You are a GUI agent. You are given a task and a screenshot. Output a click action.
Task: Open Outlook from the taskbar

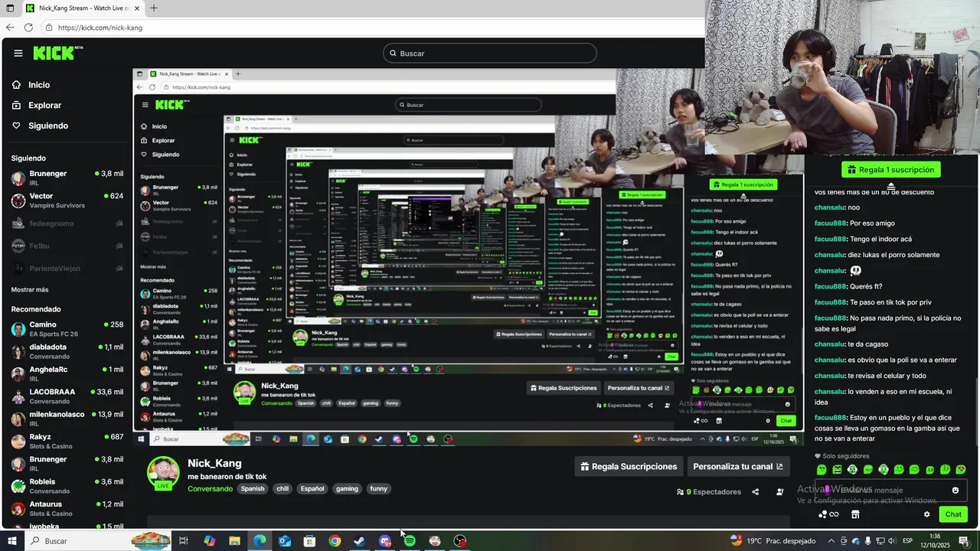click(x=284, y=541)
